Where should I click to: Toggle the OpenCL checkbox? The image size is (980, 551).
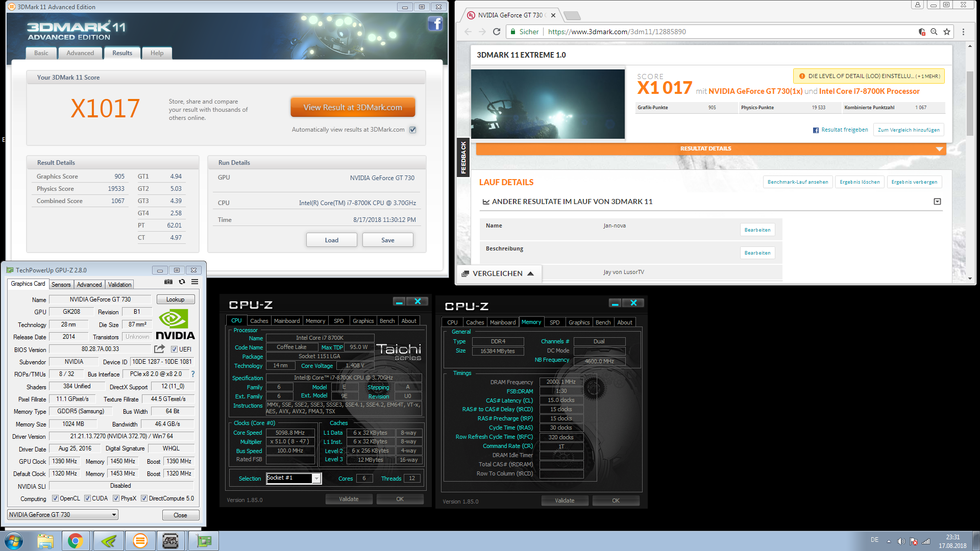click(55, 498)
